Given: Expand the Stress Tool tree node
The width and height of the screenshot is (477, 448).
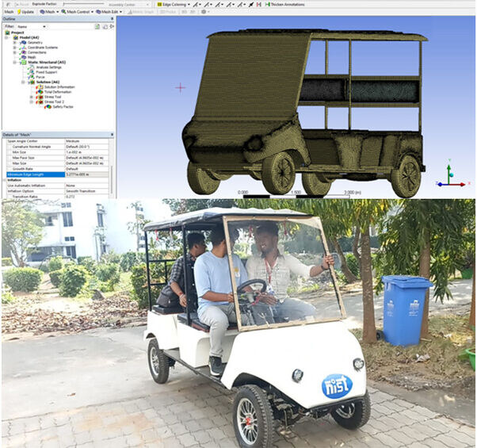Looking at the screenshot, I should (x=31, y=97).
